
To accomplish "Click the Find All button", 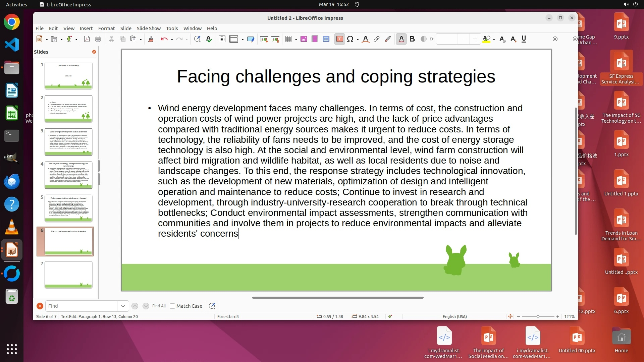I will click(159, 306).
